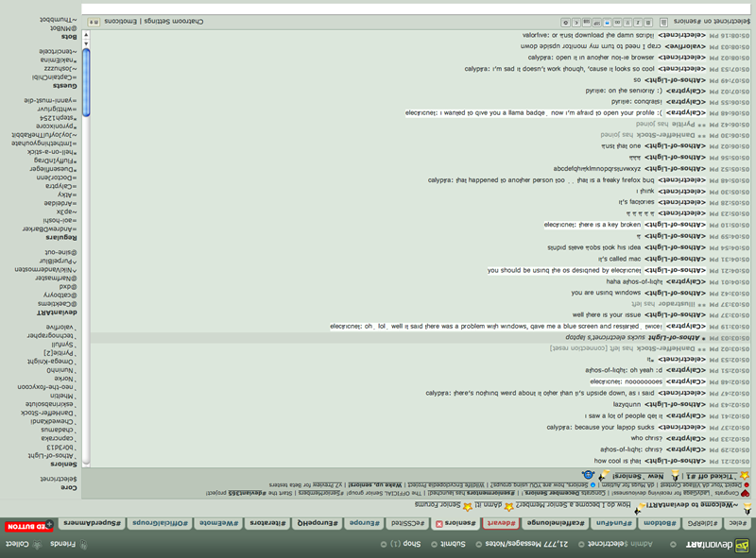The image size is (756, 558).
Task: Switch to the #SuperdAmners chat tab
Action: [x=92, y=523]
